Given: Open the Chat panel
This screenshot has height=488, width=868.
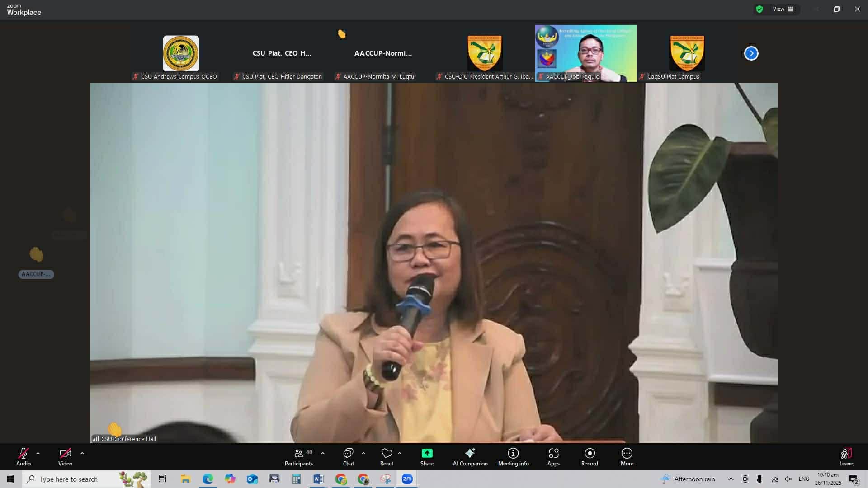Looking at the screenshot, I should [348, 456].
